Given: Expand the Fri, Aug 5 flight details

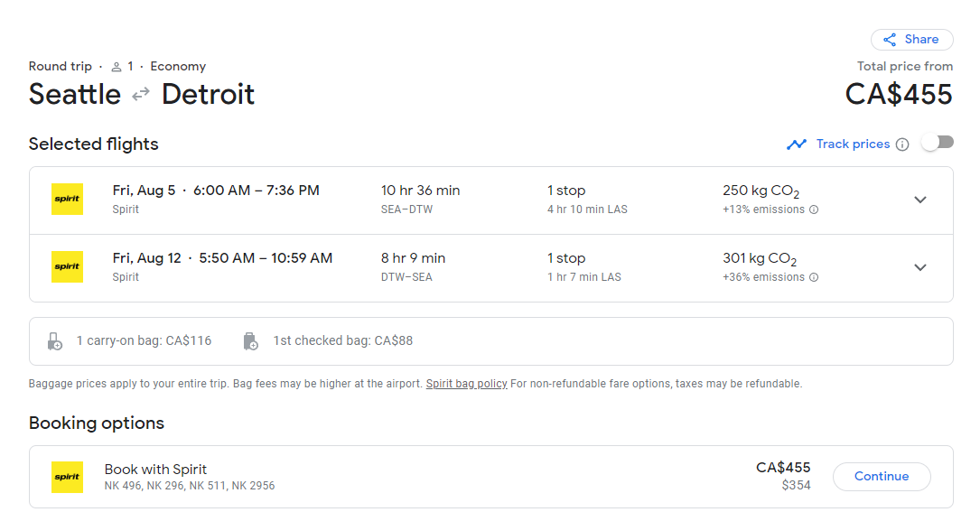Looking at the screenshot, I should coord(919,200).
